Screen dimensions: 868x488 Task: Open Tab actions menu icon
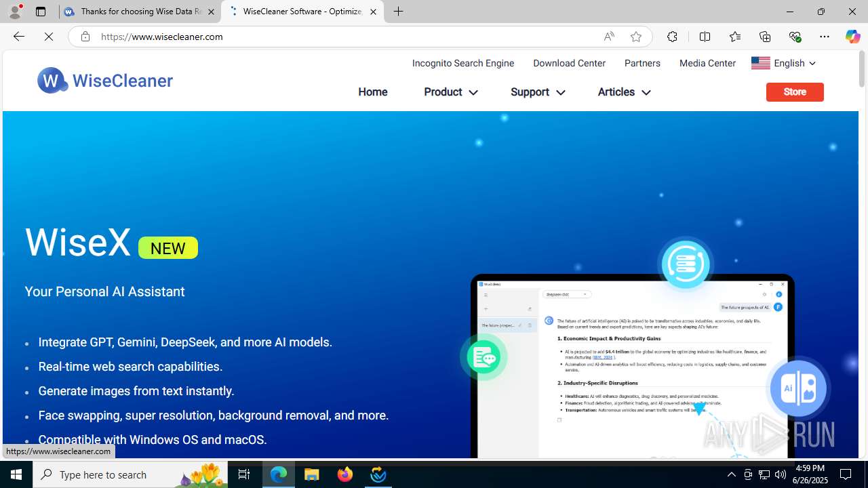[x=41, y=12]
